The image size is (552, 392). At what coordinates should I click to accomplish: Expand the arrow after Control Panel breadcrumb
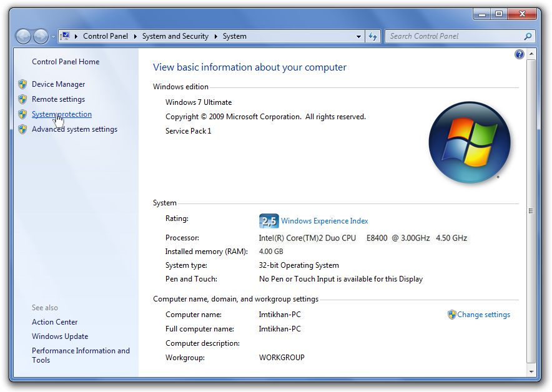point(135,36)
